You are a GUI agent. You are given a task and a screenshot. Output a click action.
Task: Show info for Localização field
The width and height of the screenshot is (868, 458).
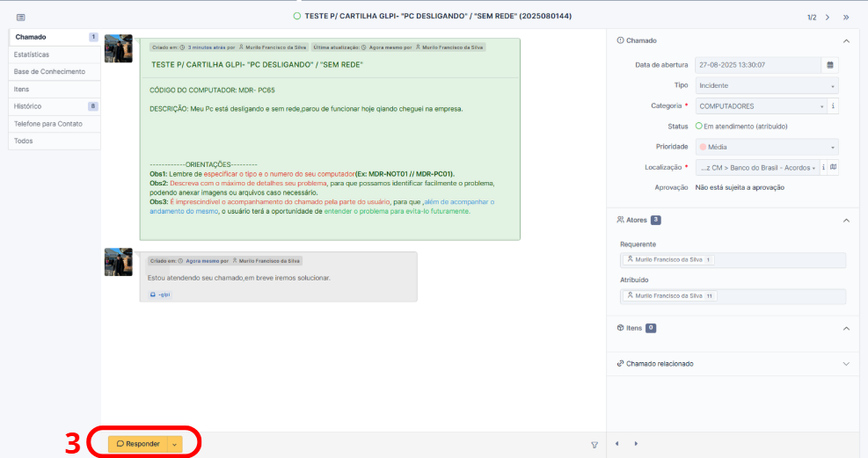click(x=823, y=167)
